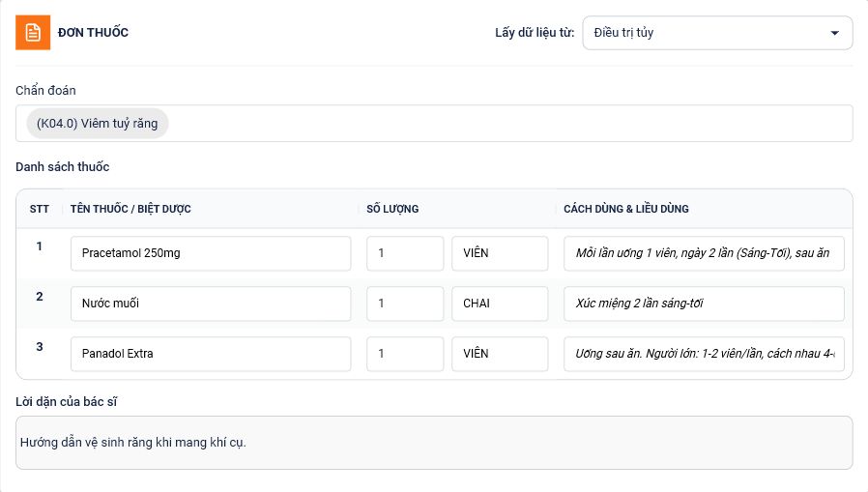The image size is (868, 492).
Task: Click row number 2 in the drug list
Action: [x=40, y=297]
